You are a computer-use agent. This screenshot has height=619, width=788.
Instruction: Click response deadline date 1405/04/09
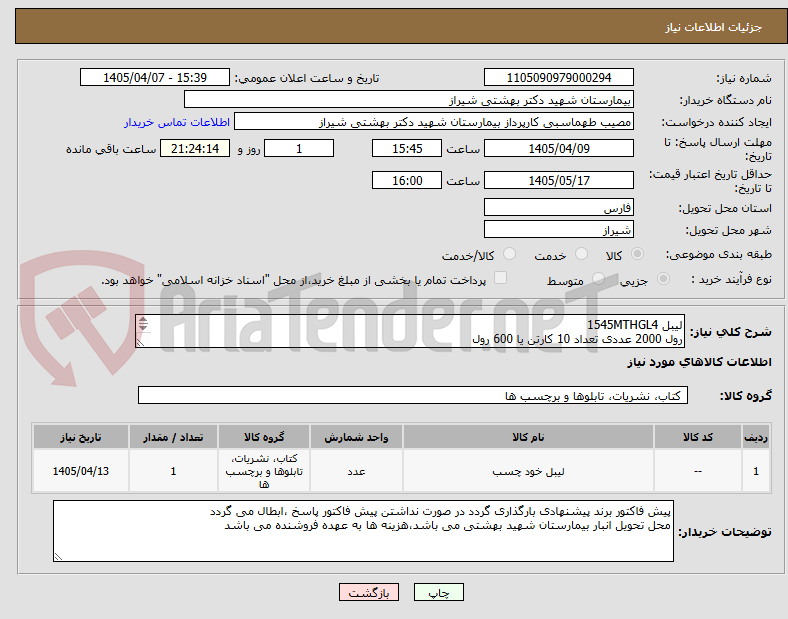click(x=559, y=148)
